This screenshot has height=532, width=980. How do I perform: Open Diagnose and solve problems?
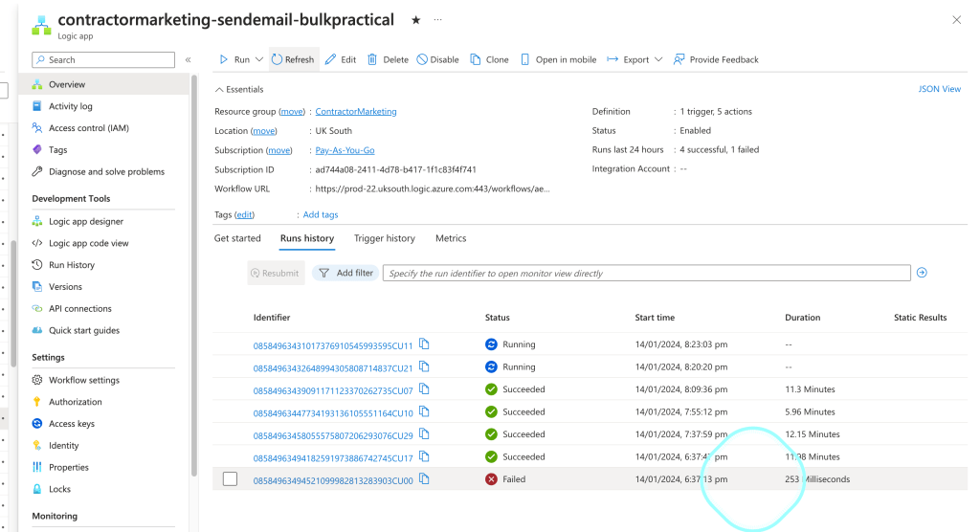[x=106, y=172]
